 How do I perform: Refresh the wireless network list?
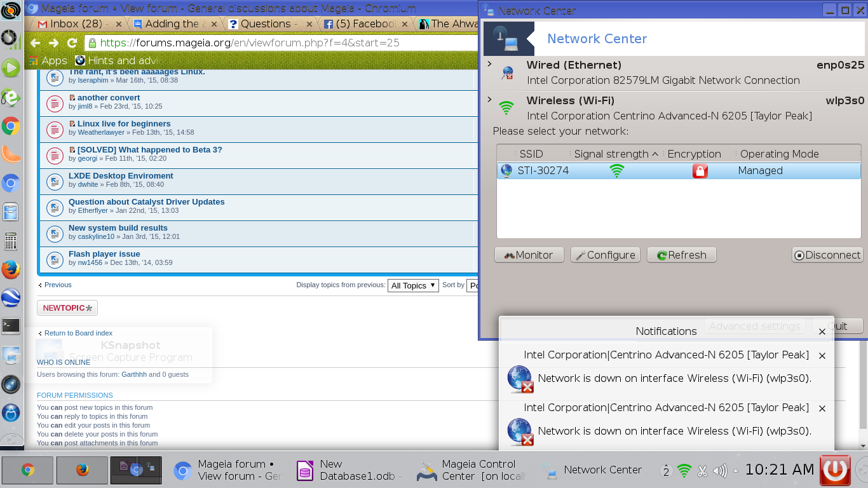(x=681, y=255)
